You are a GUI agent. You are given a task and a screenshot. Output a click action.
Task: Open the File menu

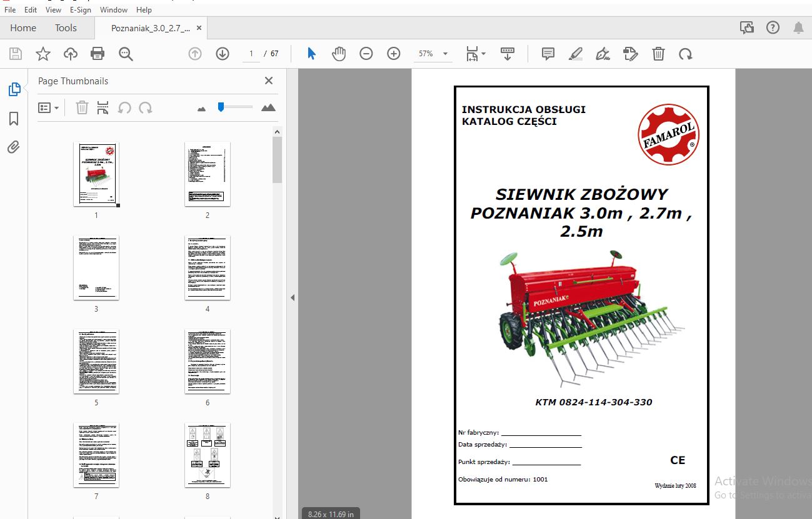[10, 9]
